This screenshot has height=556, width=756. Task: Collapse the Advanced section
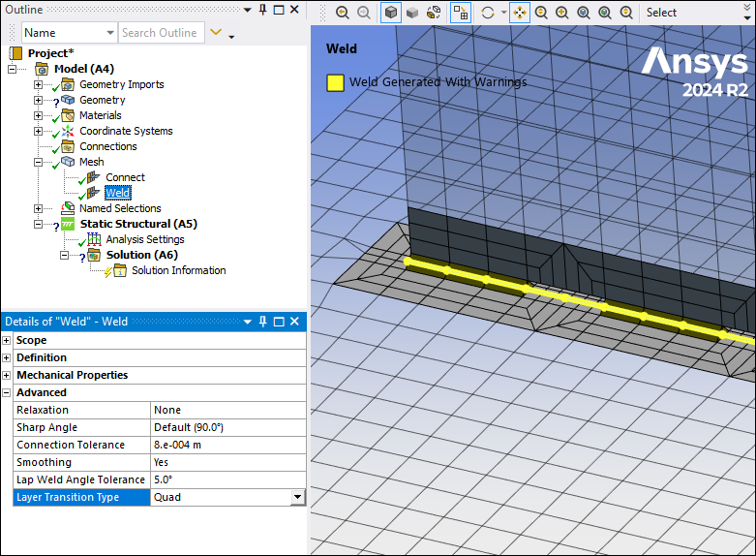[x=7, y=393]
